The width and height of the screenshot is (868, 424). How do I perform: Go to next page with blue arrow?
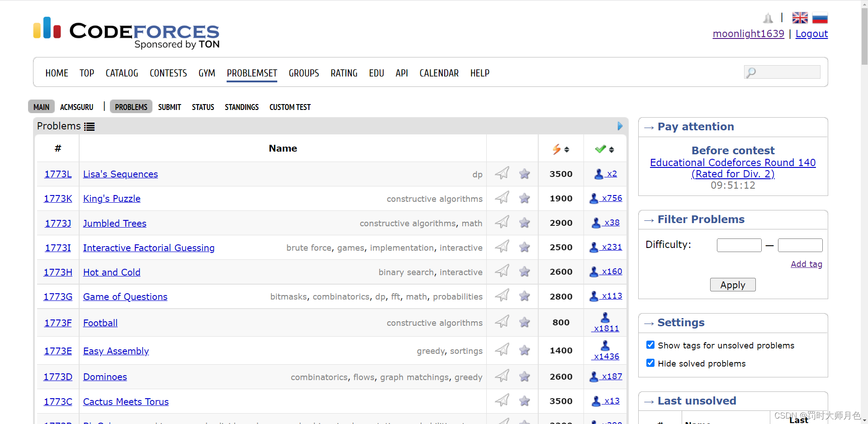click(620, 126)
